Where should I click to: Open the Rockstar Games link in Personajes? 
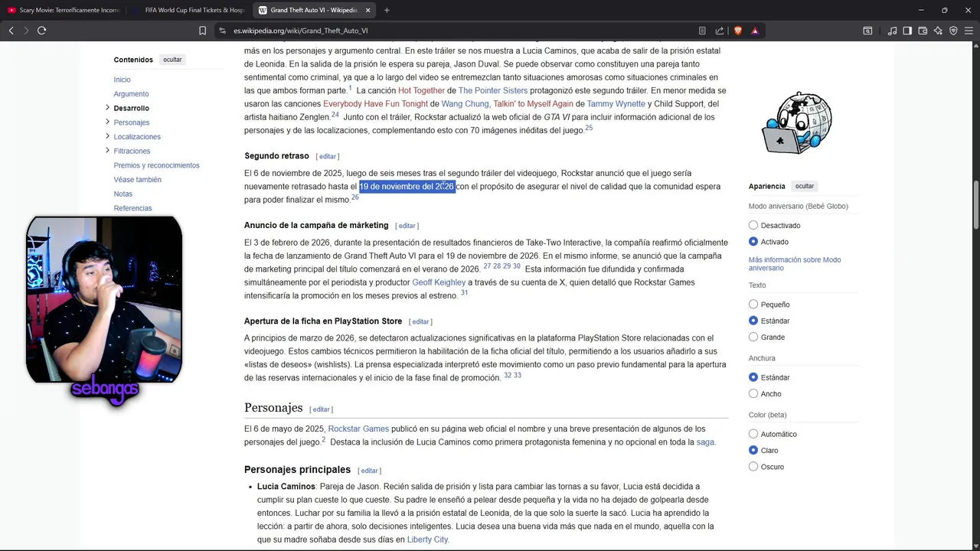358,429
